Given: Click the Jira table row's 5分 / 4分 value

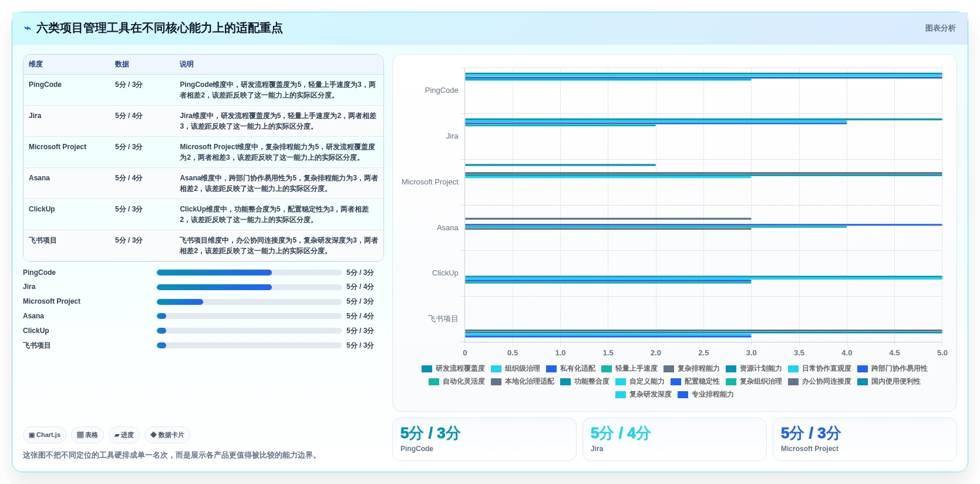Looking at the screenshot, I should pos(129,116).
